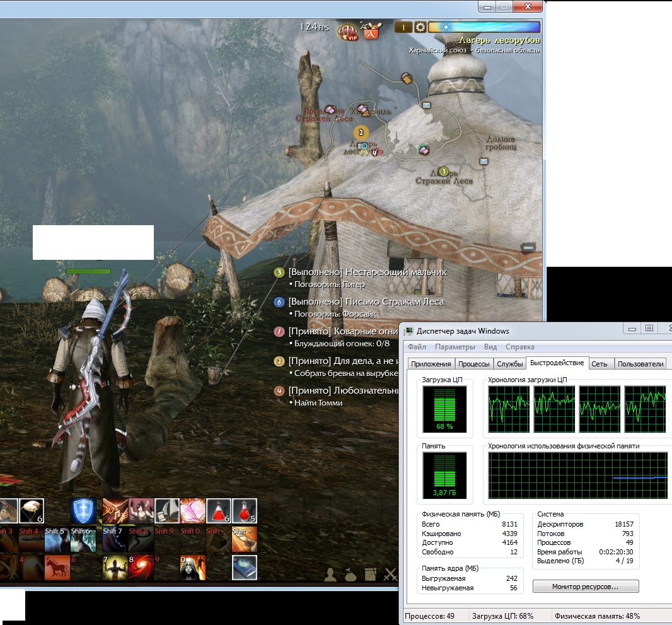Switch to Пользователи tab
The image size is (672, 625).
(640, 364)
